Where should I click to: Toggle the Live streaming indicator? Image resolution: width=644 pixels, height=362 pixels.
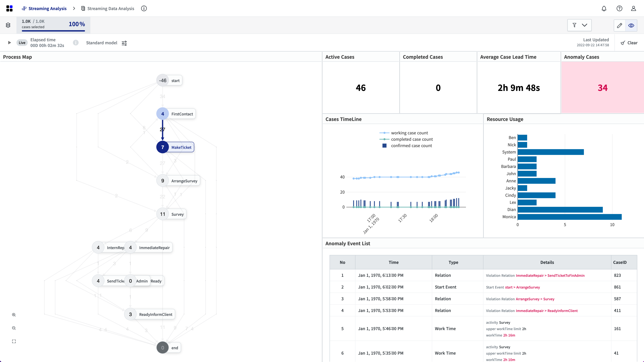click(22, 43)
